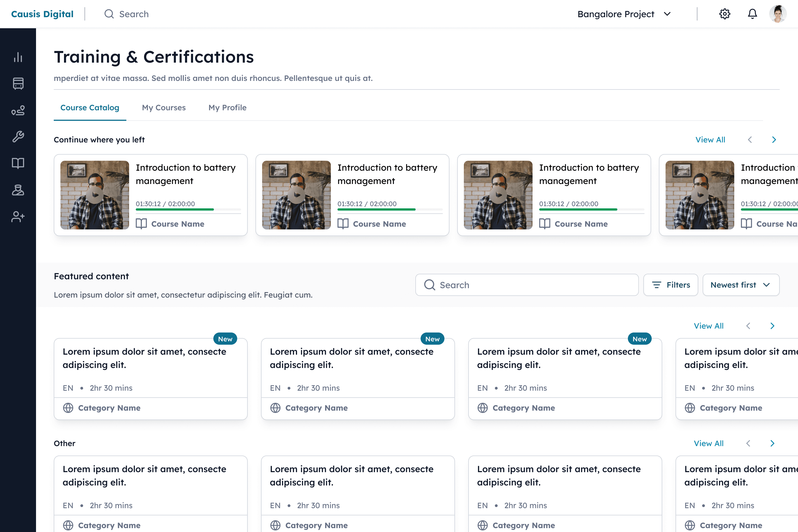Select the wrench maintenance sidebar icon
Screen dimensions: 798x532
pos(18,137)
